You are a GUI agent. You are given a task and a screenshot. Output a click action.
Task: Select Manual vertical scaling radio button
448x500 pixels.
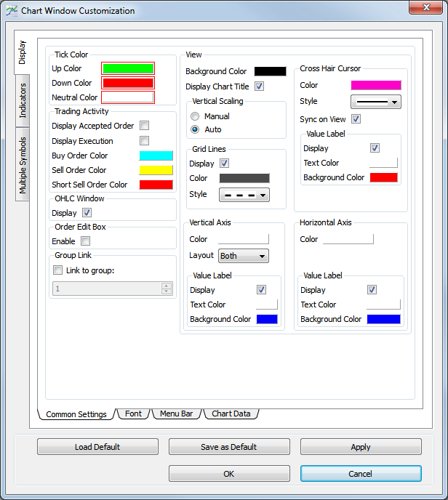195,116
